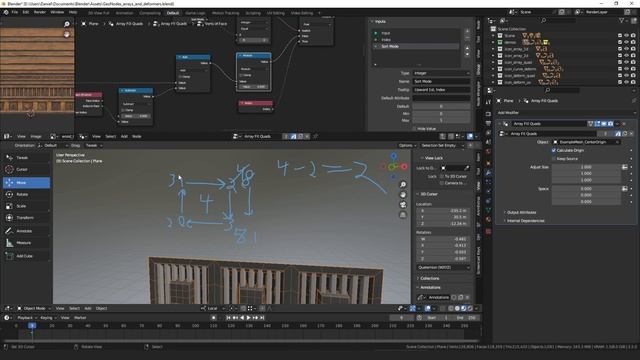
Task: Switch to the Default workspace tab
Action: 173,13
